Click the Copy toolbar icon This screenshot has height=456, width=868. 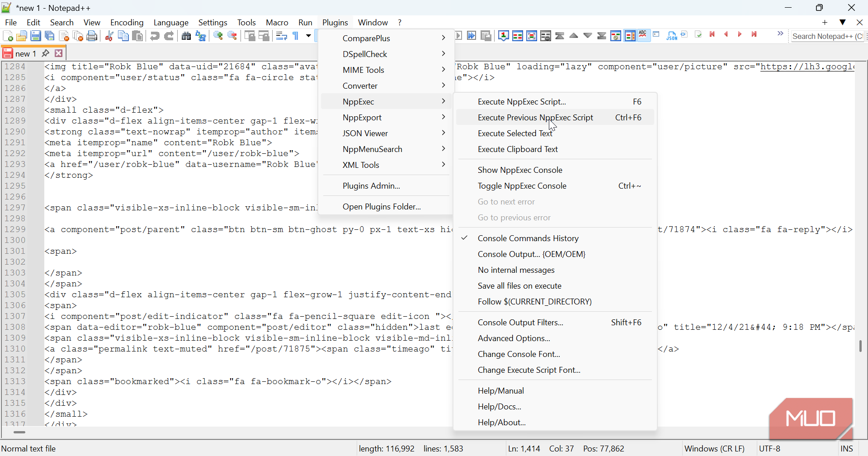pos(123,36)
